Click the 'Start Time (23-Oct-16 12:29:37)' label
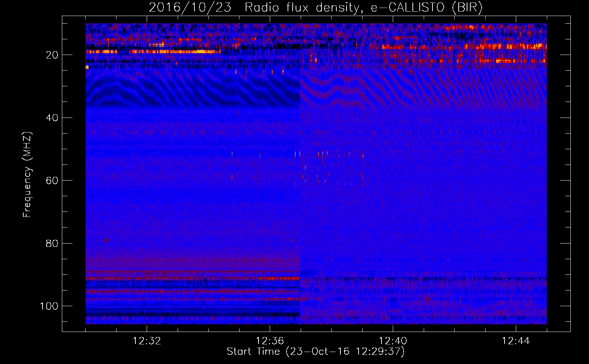This screenshot has height=364, width=589. tap(316, 352)
